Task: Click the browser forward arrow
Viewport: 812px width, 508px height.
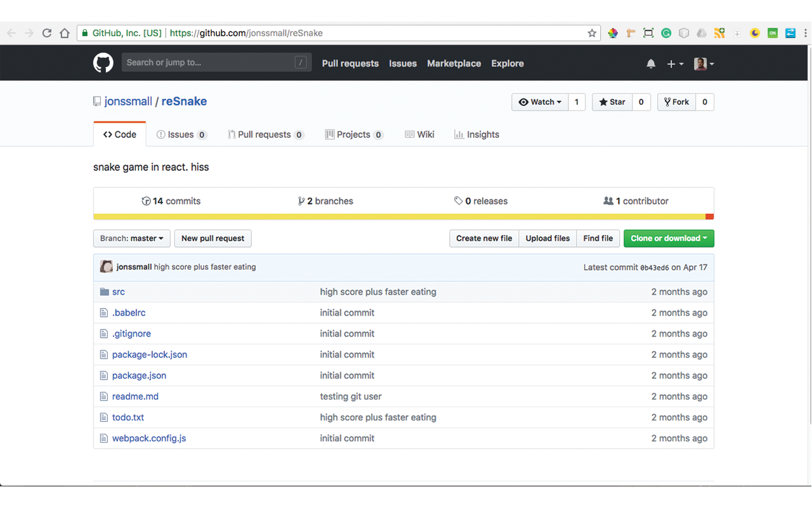Action: point(29,33)
